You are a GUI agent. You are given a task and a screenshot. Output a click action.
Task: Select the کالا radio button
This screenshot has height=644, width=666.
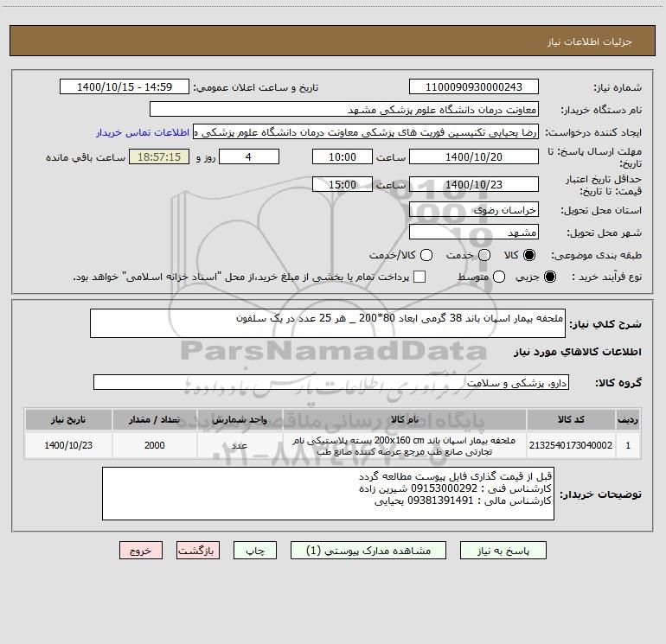pyautogui.click(x=529, y=255)
